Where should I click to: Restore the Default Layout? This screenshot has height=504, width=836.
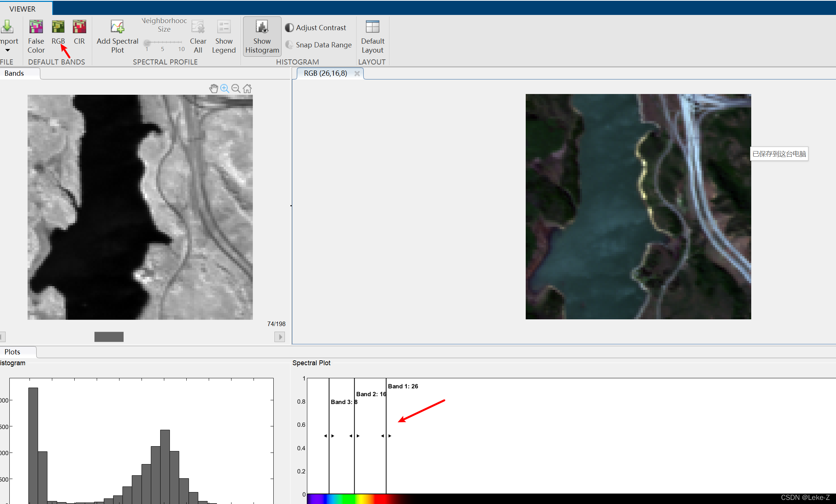tap(372, 36)
